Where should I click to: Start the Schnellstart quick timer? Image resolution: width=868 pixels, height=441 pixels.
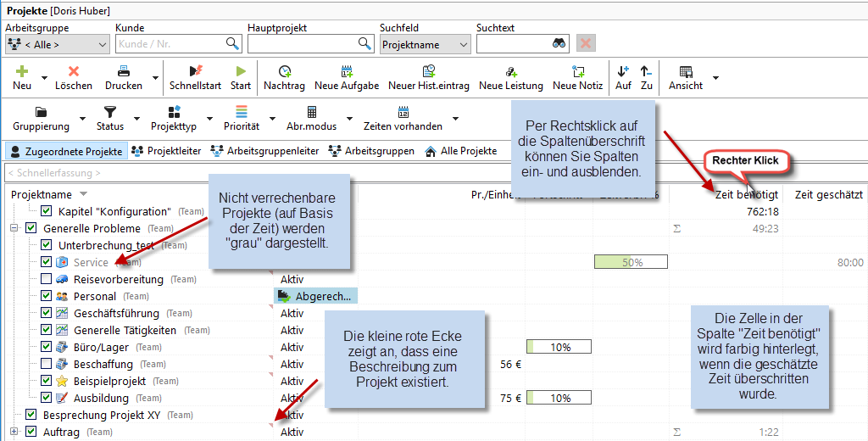[x=195, y=72]
